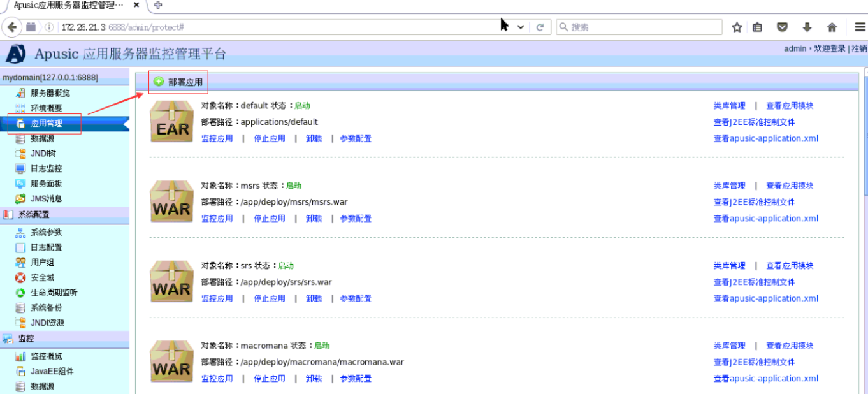Screen dimensions: 868x394
Task: Click 卸载 for the msrs application
Action: 314,219
